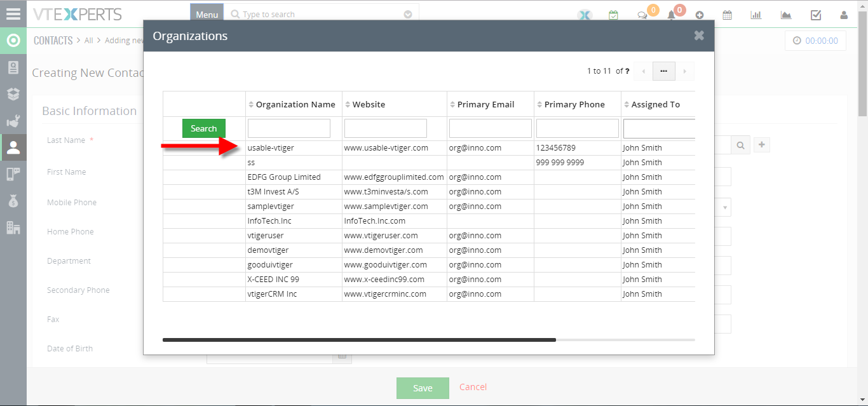868x406 pixels.
Task: Open the user profile icon
Action: (844, 15)
